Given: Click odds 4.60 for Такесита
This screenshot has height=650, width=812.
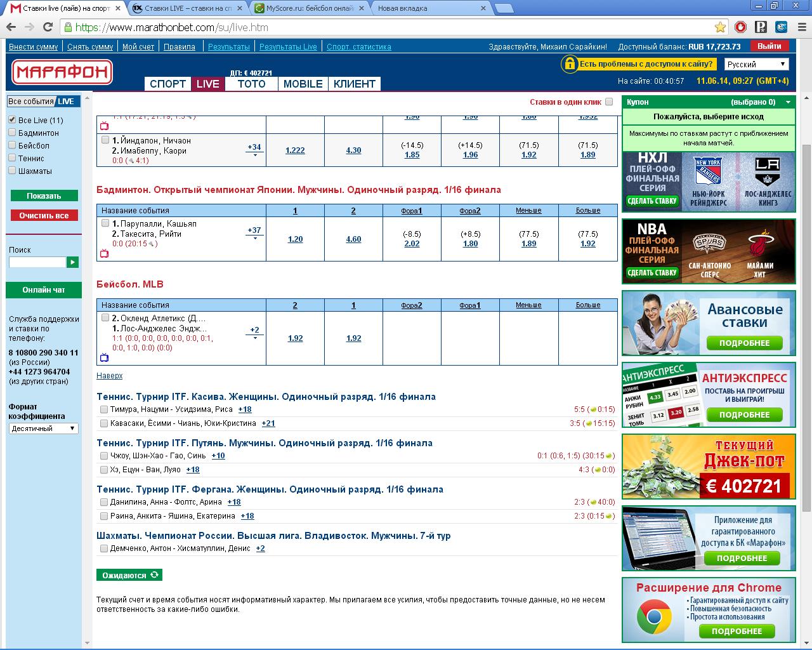Looking at the screenshot, I should 353,239.
